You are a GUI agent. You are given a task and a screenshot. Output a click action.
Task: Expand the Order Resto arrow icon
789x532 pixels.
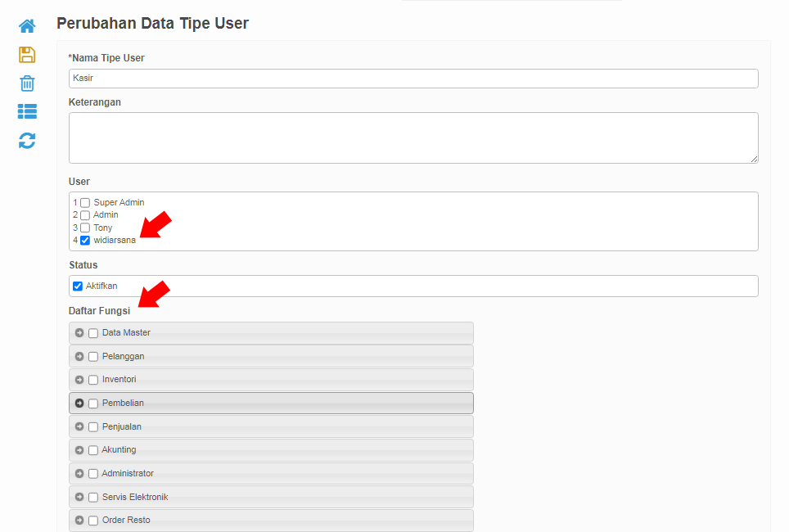pyautogui.click(x=79, y=521)
